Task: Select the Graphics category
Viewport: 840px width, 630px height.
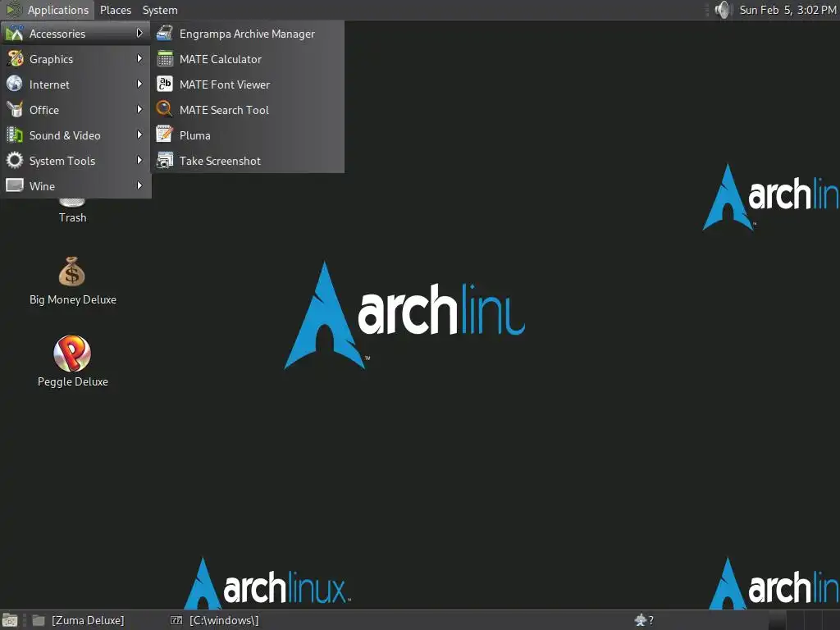Action: point(75,59)
